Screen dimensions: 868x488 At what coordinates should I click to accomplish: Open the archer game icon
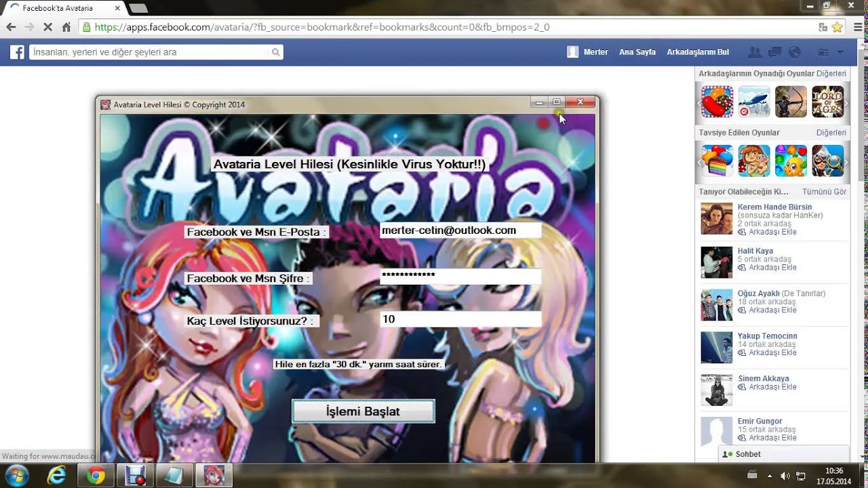pyautogui.click(x=791, y=102)
